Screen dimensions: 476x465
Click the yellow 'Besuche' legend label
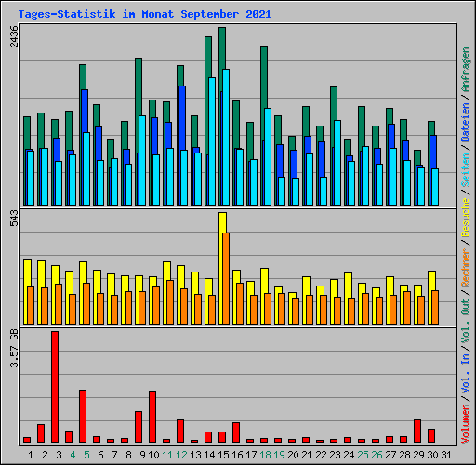(465, 218)
